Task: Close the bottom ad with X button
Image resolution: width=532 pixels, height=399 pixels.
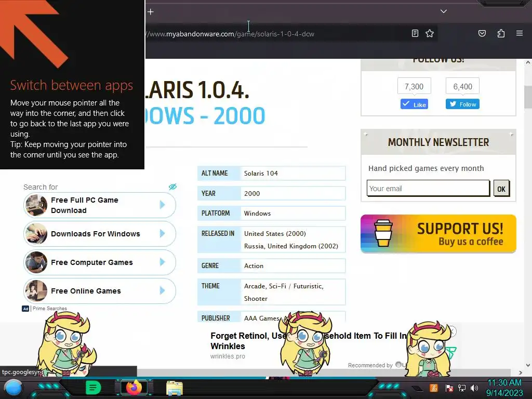Action: click(x=451, y=331)
